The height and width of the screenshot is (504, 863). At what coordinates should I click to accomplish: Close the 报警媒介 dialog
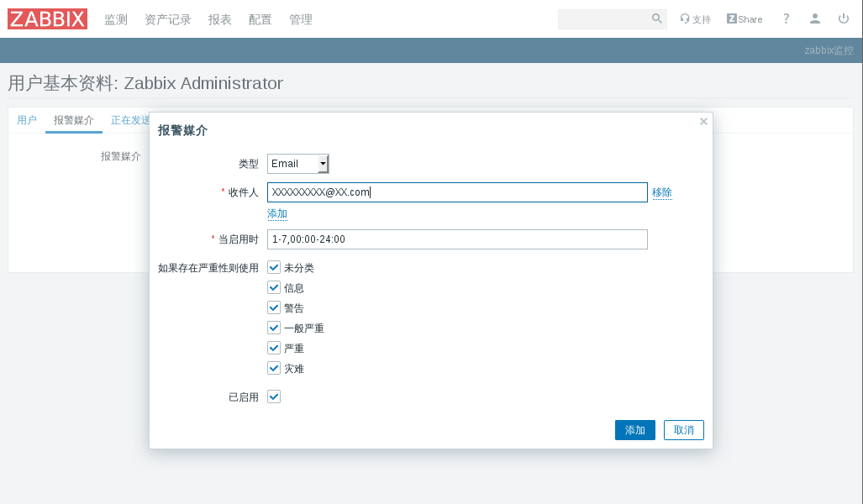tap(703, 122)
